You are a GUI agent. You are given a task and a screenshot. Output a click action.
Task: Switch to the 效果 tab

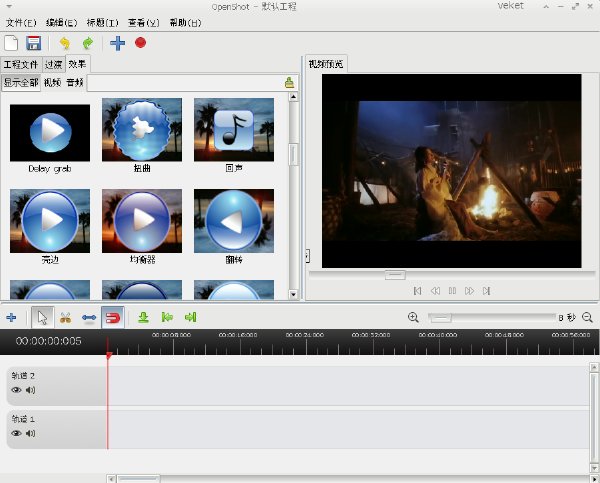click(77, 64)
